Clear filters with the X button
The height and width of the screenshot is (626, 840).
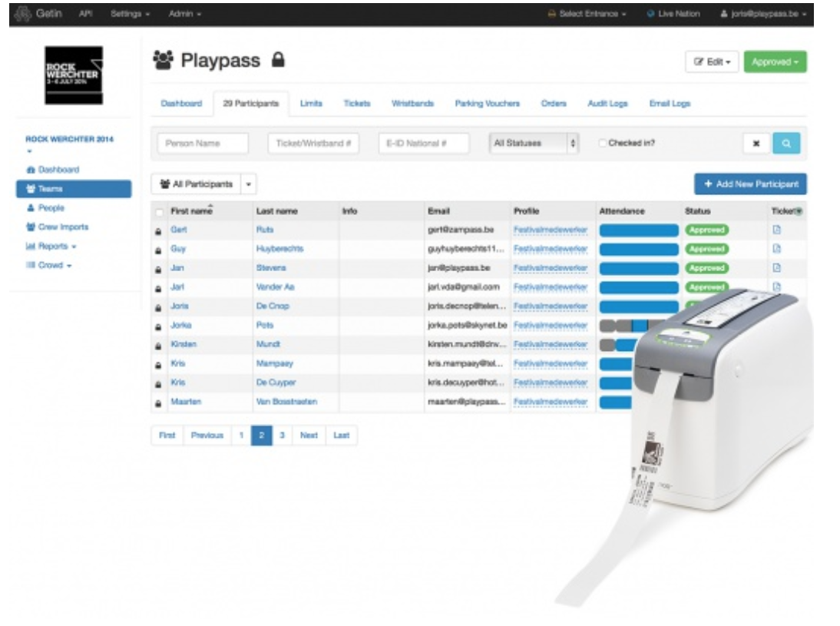click(x=756, y=143)
